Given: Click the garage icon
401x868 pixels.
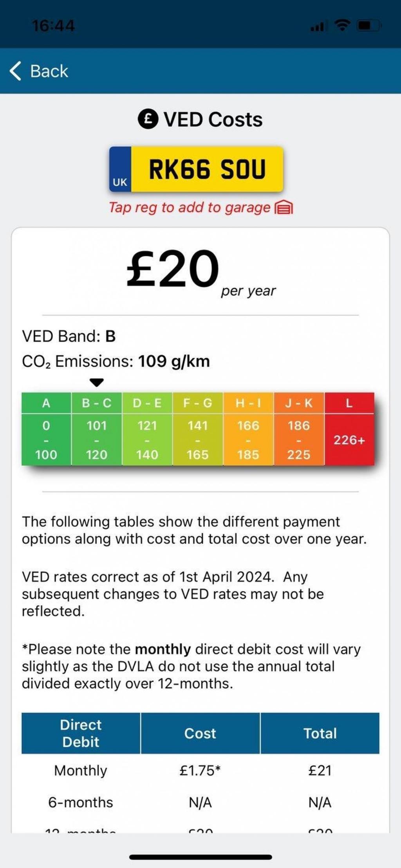Looking at the screenshot, I should (284, 208).
